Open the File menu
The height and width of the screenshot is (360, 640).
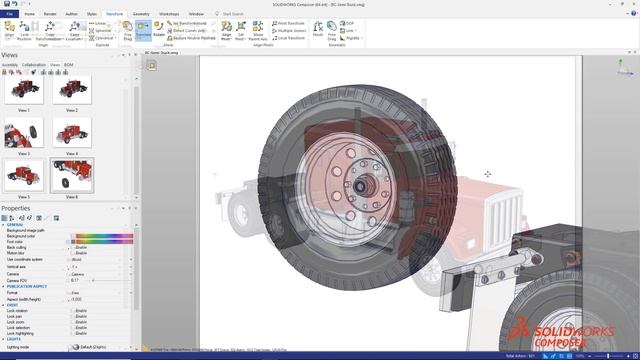click(x=9, y=14)
